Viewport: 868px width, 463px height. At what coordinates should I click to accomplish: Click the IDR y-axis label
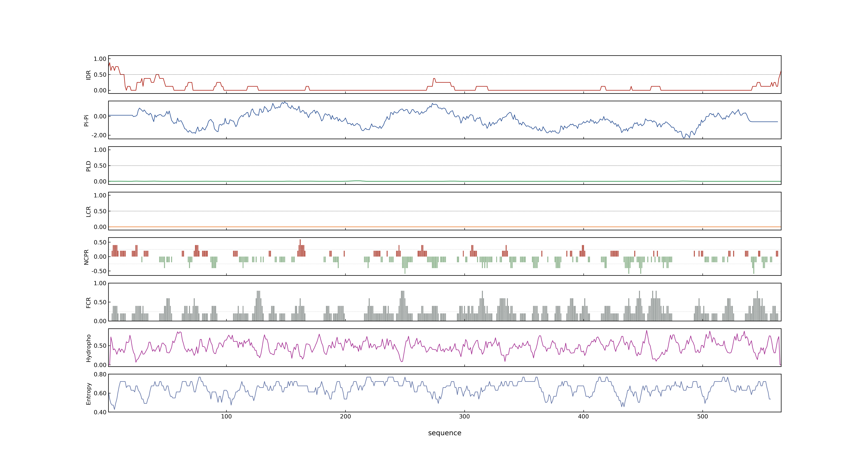(x=88, y=75)
